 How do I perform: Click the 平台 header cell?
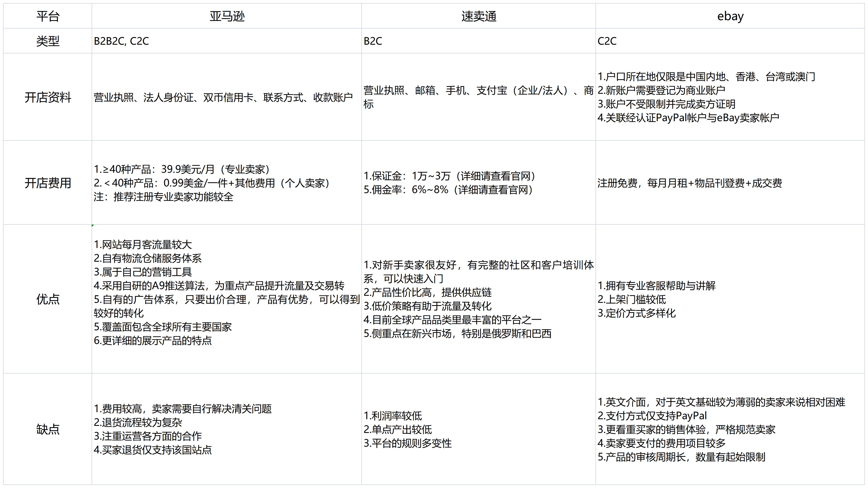[x=48, y=16]
